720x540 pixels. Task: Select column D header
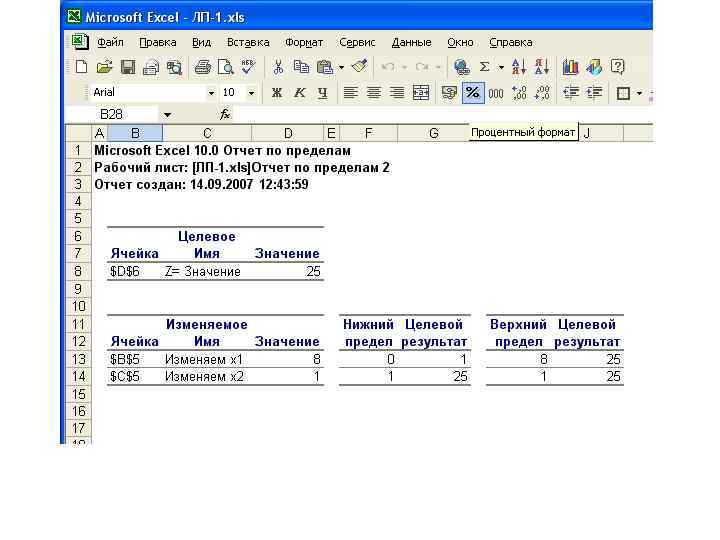point(288,133)
